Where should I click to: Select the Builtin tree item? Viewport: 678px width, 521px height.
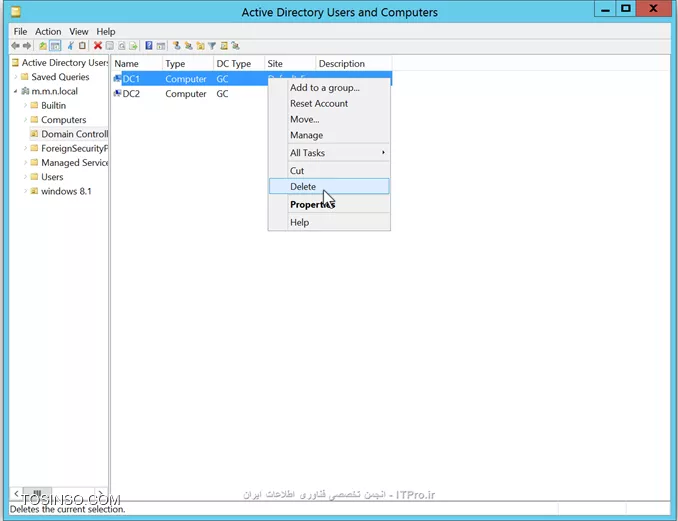(54, 105)
